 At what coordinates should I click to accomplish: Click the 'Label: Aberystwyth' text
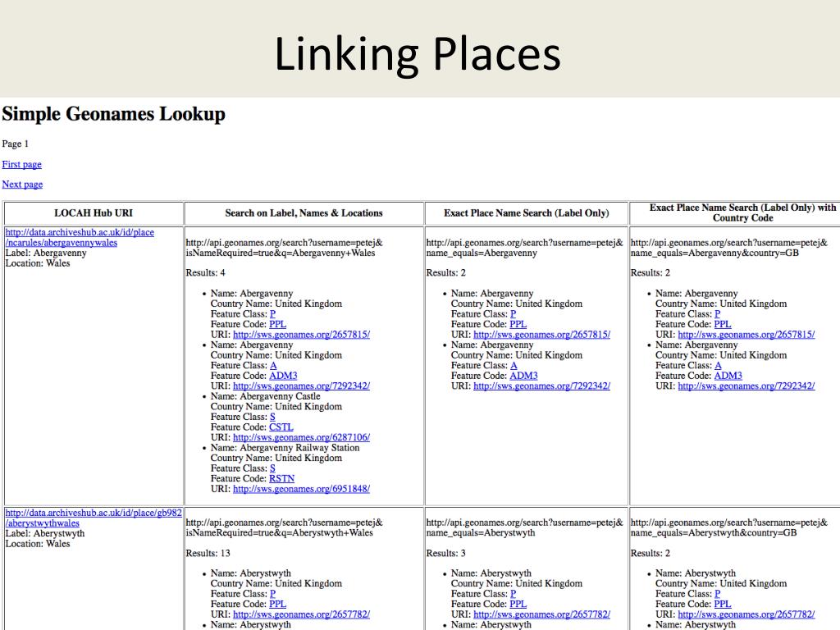click(45, 533)
